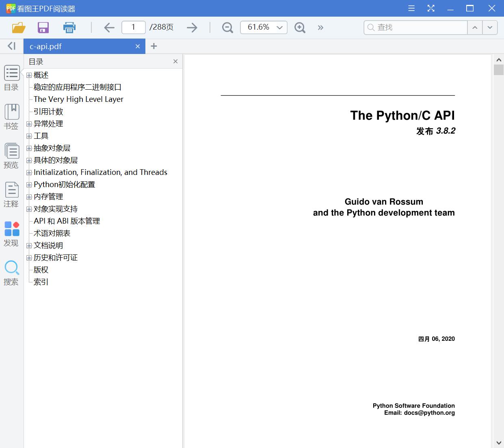
Task: Switch to the 书签 bookmarks panel
Action: (11, 116)
